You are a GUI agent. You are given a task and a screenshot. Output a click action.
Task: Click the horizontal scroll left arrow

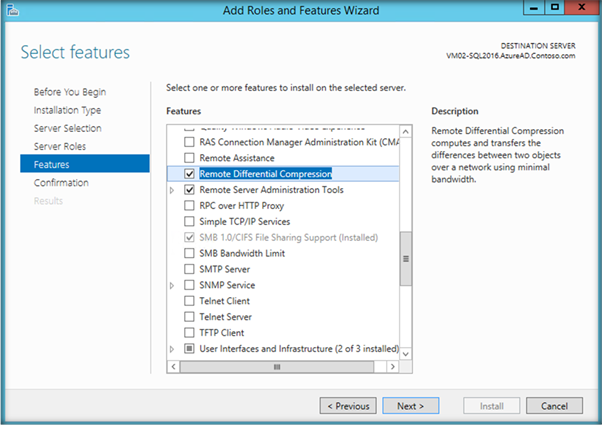click(174, 366)
